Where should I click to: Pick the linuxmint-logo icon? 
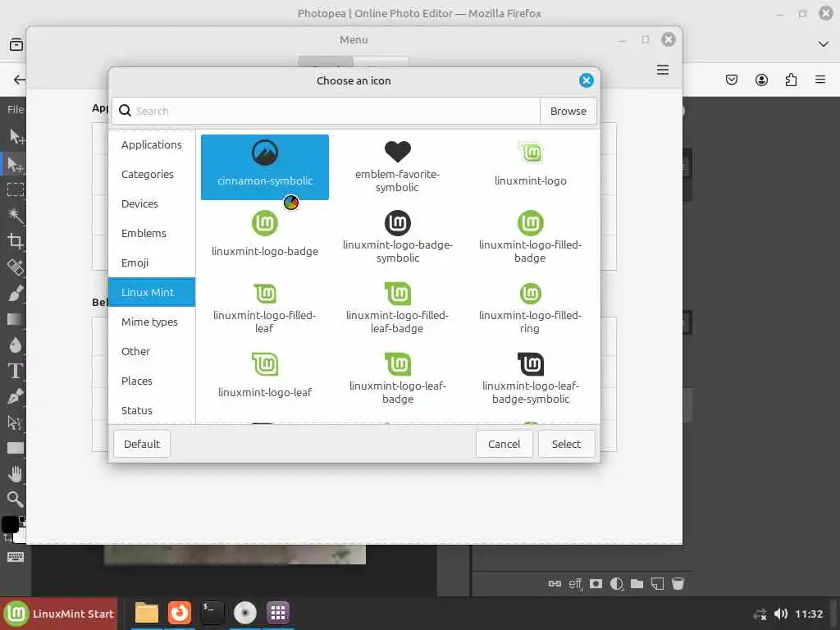coord(531,167)
